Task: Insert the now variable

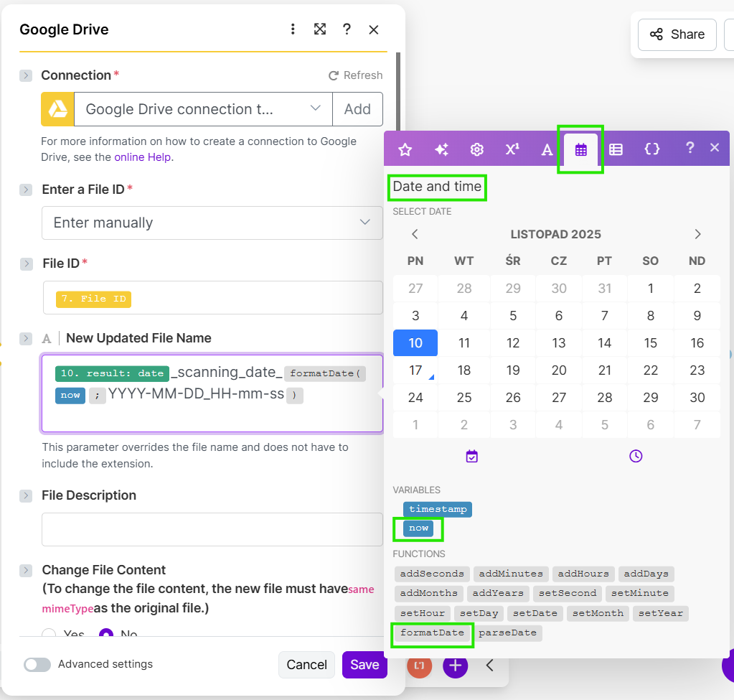Action: (418, 528)
